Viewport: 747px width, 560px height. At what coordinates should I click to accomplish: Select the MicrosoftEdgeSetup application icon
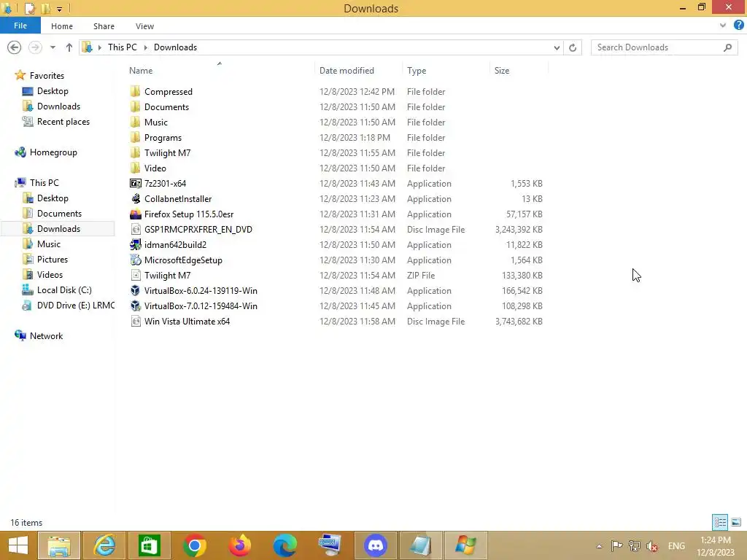click(135, 260)
